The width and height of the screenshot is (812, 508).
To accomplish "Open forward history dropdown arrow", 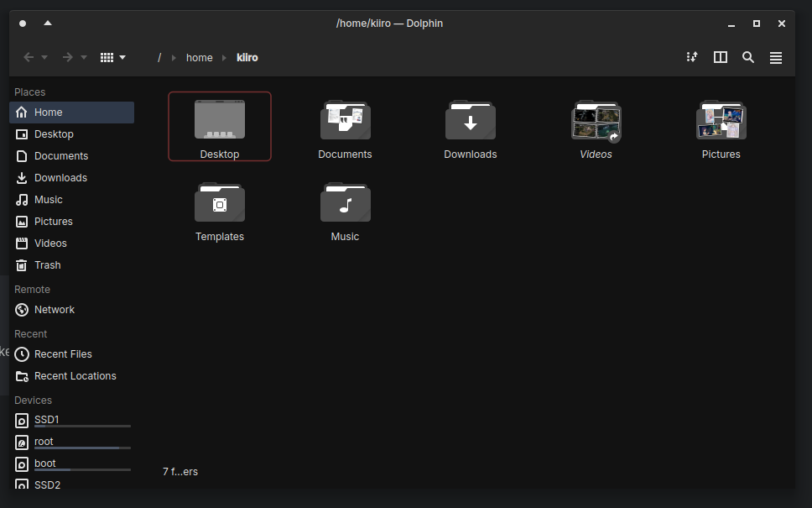I will pyautogui.click(x=84, y=58).
